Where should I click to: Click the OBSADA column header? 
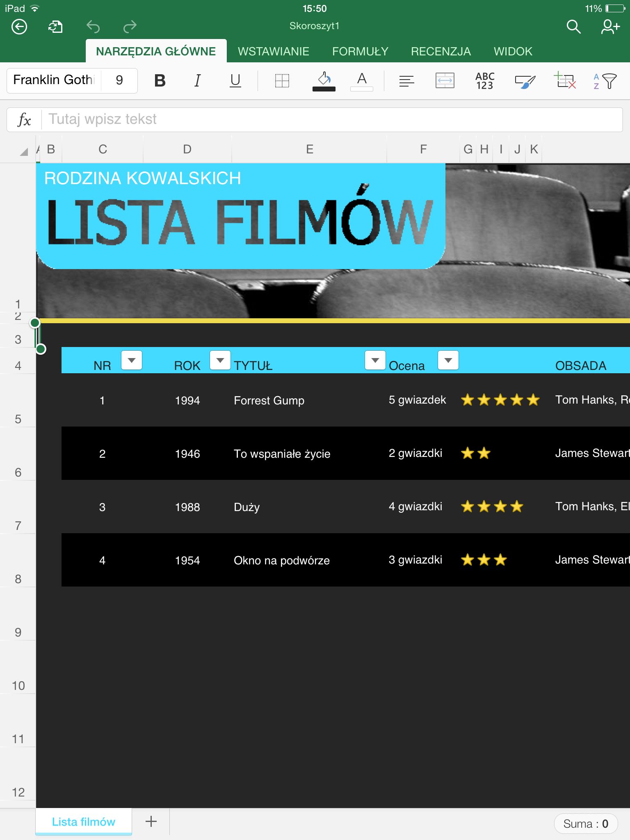[x=580, y=365]
